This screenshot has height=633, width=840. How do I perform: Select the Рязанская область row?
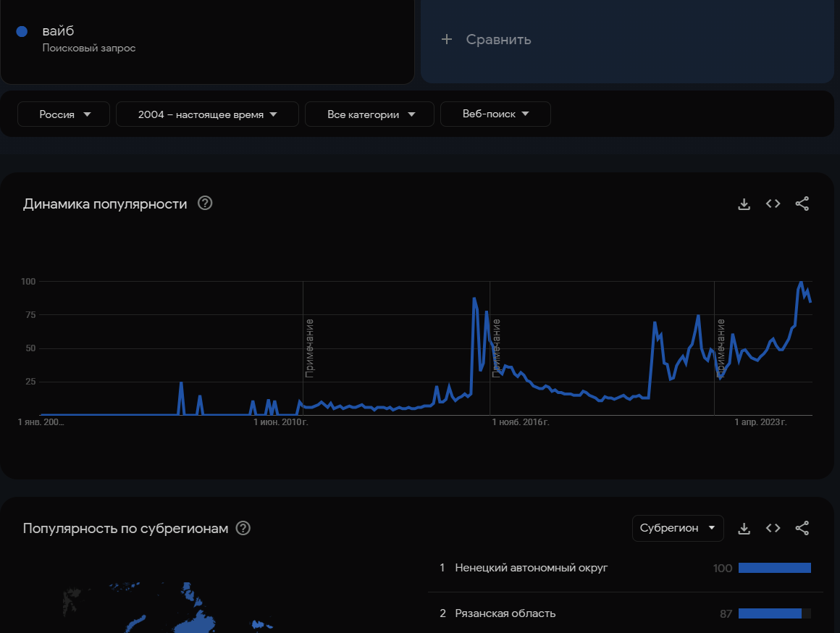[x=625, y=613]
